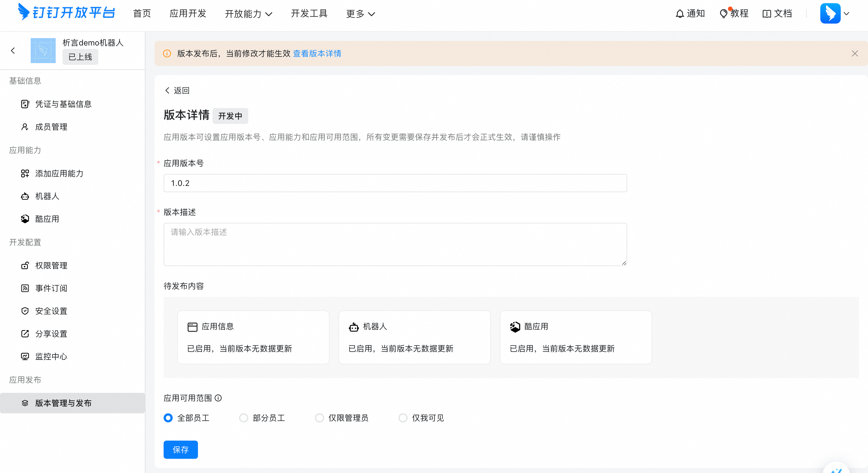Select the 仅限管理员 radio option

pyautogui.click(x=320, y=418)
